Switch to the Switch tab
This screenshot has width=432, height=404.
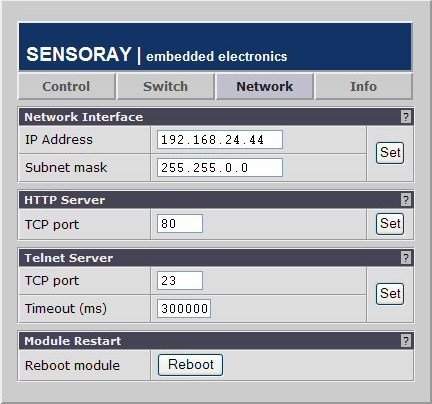pos(165,87)
